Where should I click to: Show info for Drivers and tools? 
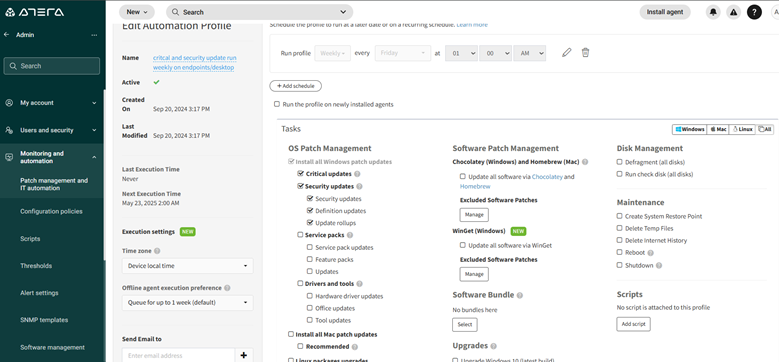pyautogui.click(x=360, y=284)
